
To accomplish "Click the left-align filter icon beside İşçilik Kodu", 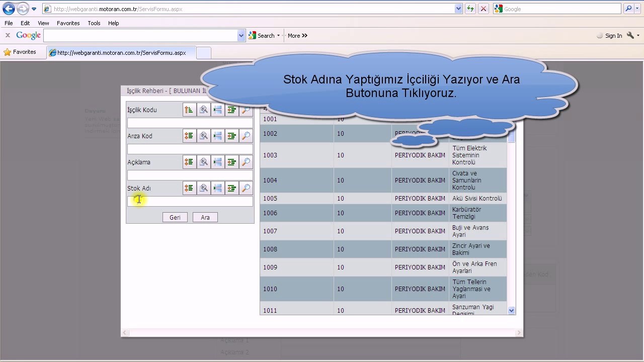I will coord(217,110).
